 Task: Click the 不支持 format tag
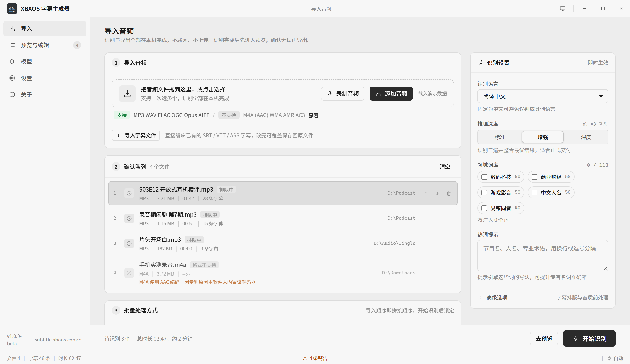[x=229, y=115]
